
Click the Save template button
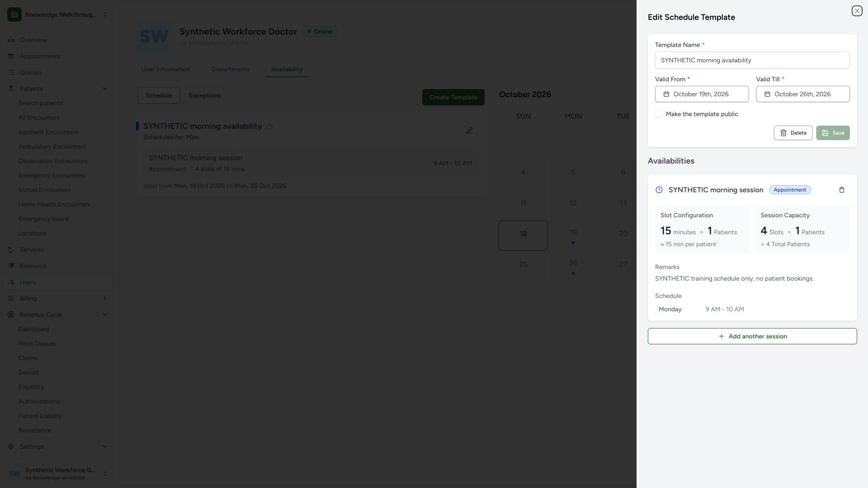833,133
